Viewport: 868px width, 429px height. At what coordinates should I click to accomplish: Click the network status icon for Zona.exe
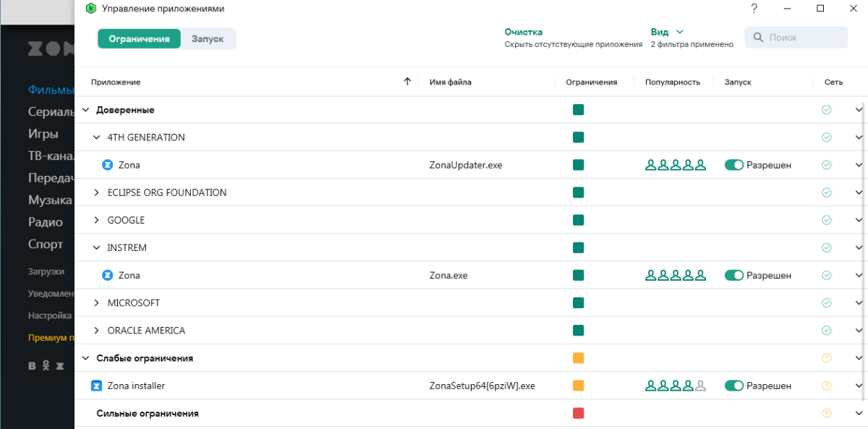point(827,275)
